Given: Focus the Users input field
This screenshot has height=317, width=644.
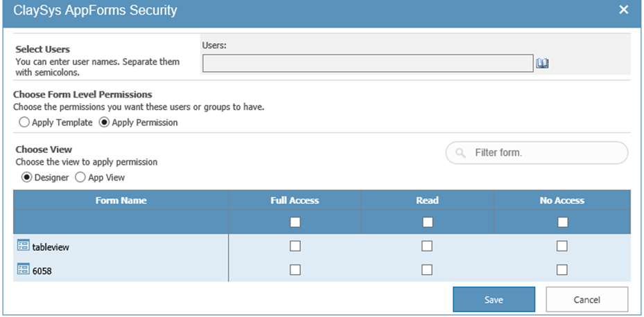Looking at the screenshot, I should tap(368, 63).
